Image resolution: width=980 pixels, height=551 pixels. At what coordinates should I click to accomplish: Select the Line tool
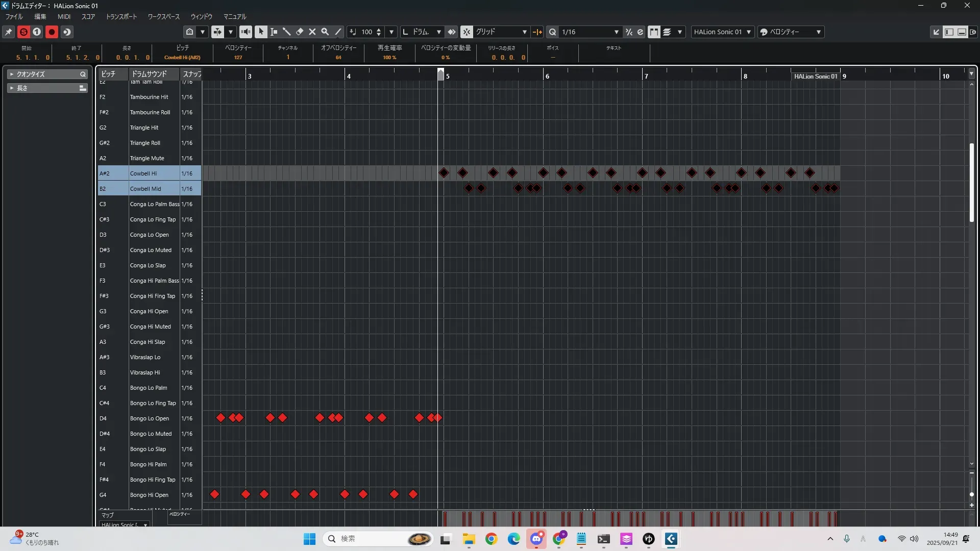coord(338,32)
